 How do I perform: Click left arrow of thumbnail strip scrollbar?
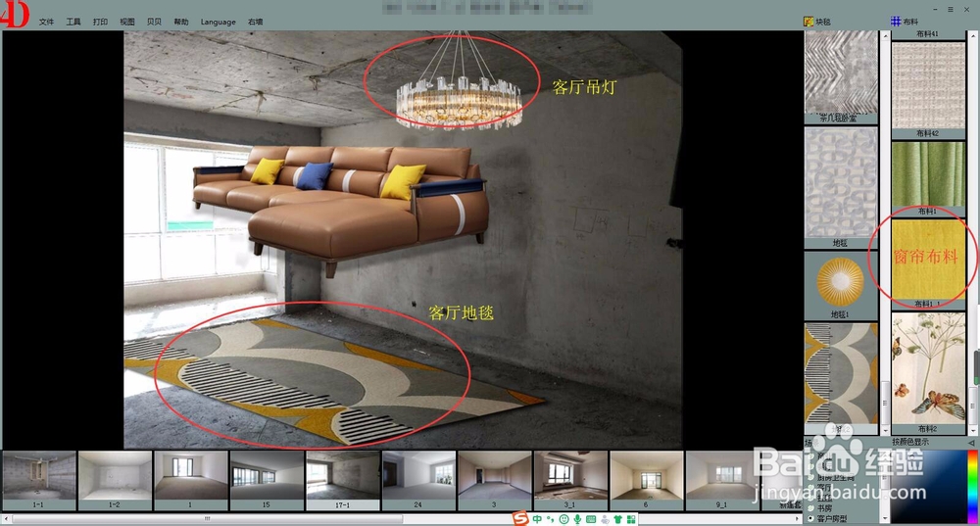tap(5, 518)
